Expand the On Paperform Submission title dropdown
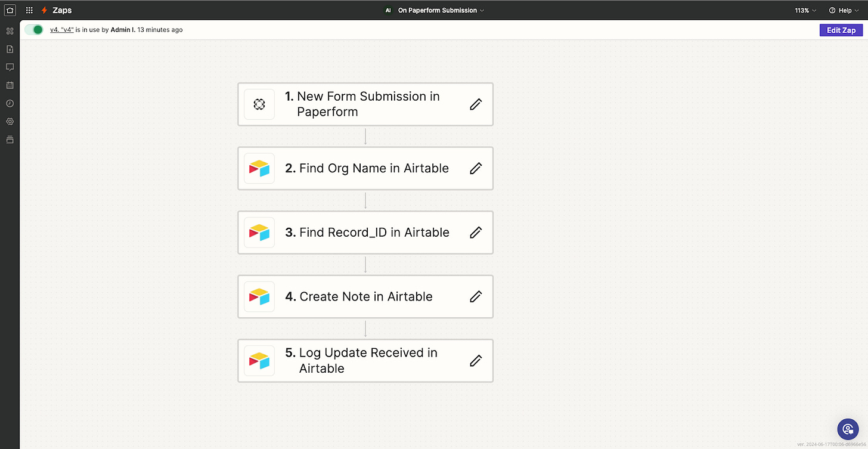Viewport: 868px width, 449px height. [x=441, y=10]
